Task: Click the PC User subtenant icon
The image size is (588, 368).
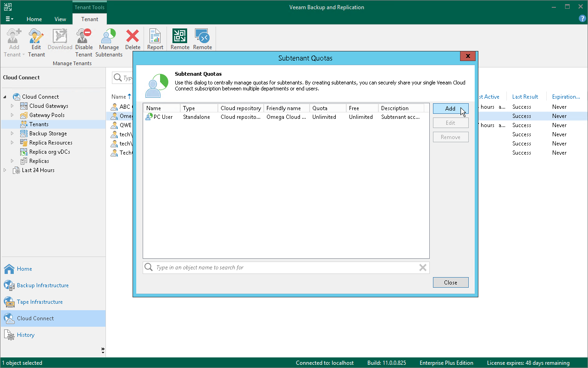Action: pyautogui.click(x=149, y=117)
